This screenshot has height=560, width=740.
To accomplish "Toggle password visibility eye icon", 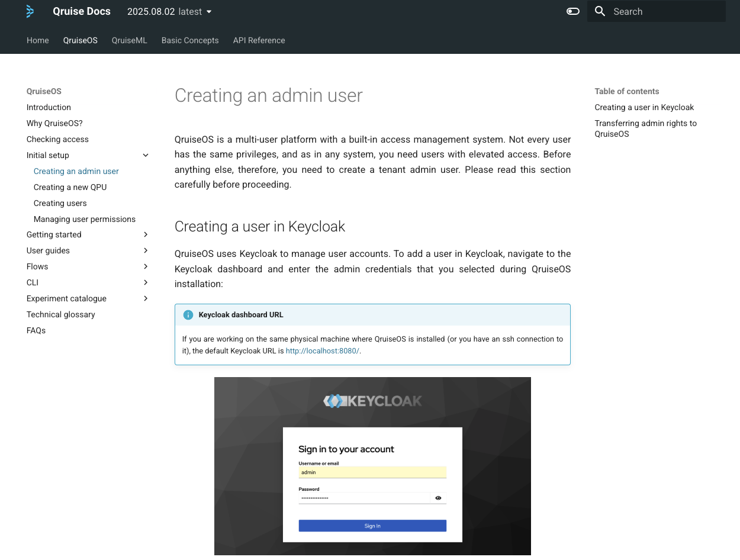I will point(438,498).
